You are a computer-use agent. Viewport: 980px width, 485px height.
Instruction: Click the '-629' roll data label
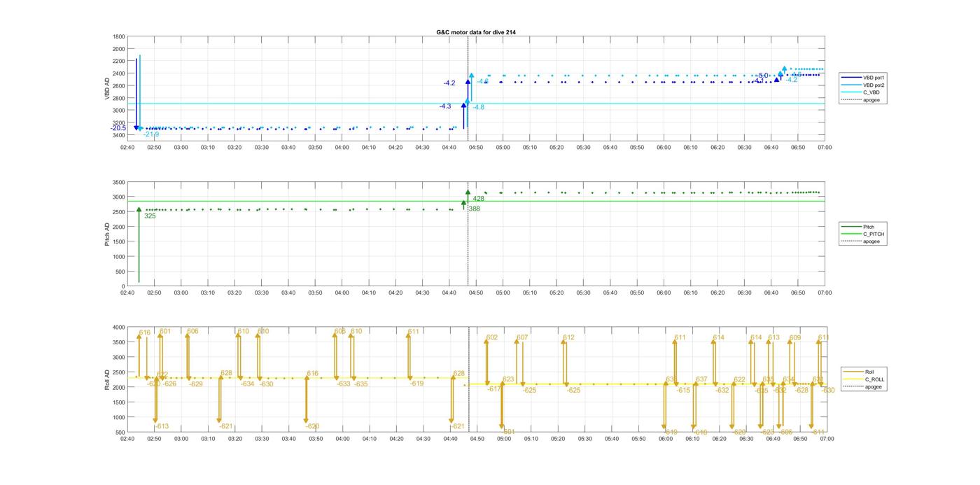pyautogui.click(x=196, y=384)
